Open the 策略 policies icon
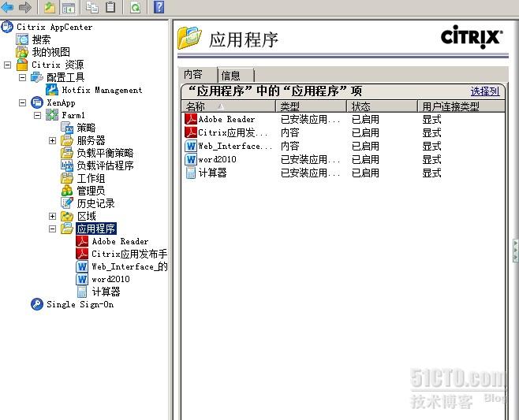The image size is (519, 420). pos(67,128)
